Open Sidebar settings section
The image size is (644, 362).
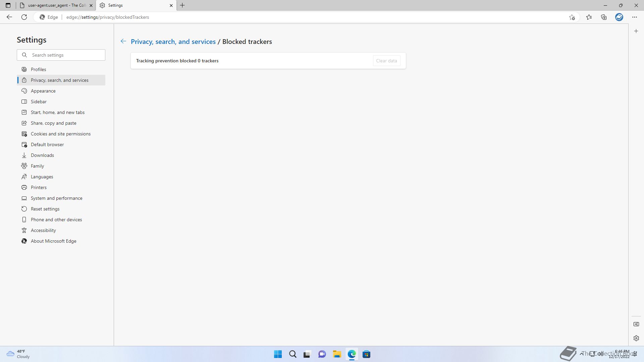click(x=61, y=102)
